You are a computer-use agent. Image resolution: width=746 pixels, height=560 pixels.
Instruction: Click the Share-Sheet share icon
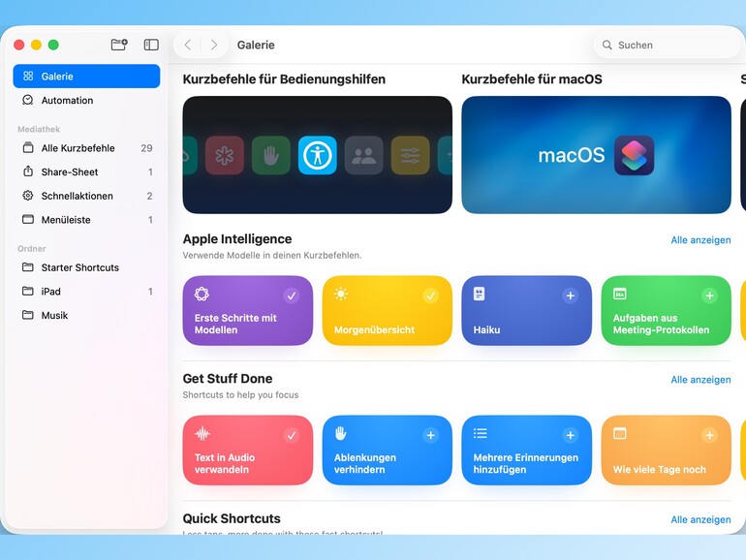28,171
